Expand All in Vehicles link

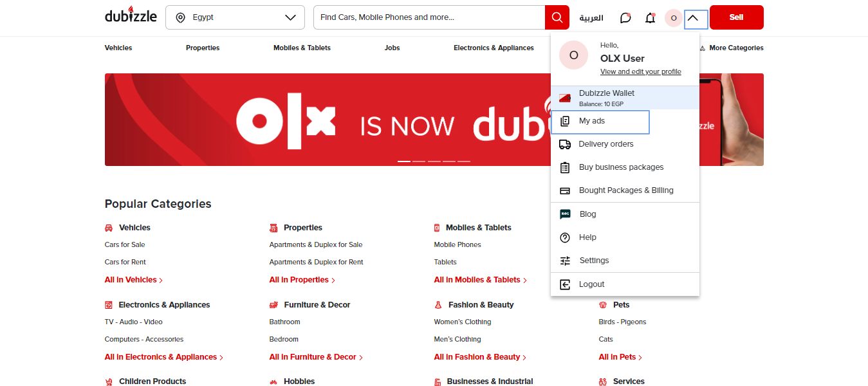133,280
